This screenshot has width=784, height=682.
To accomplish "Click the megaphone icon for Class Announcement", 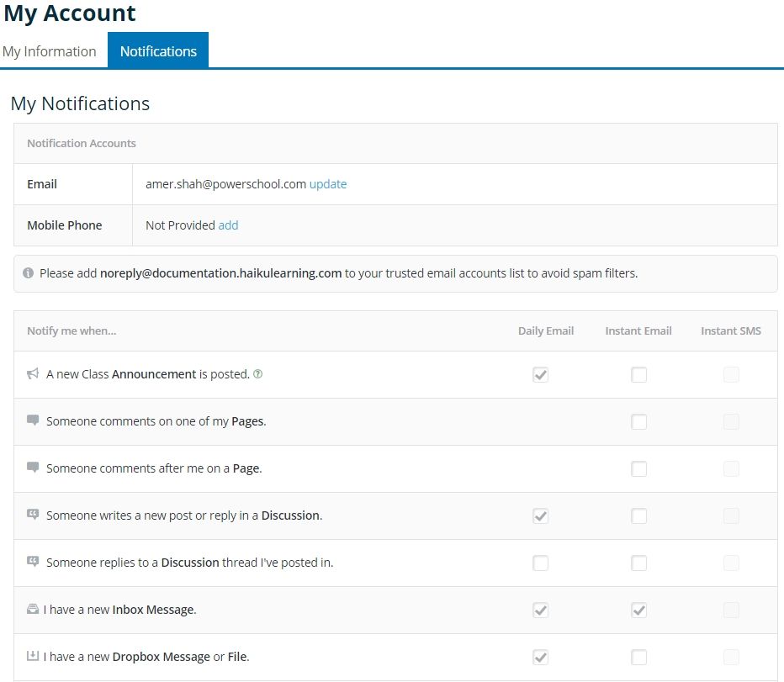I will tap(33, 373).
